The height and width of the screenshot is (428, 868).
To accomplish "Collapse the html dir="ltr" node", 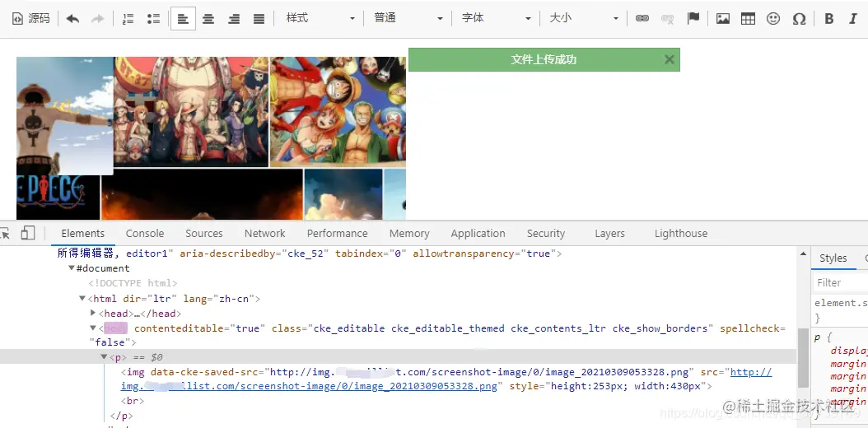I will point(82,299).
